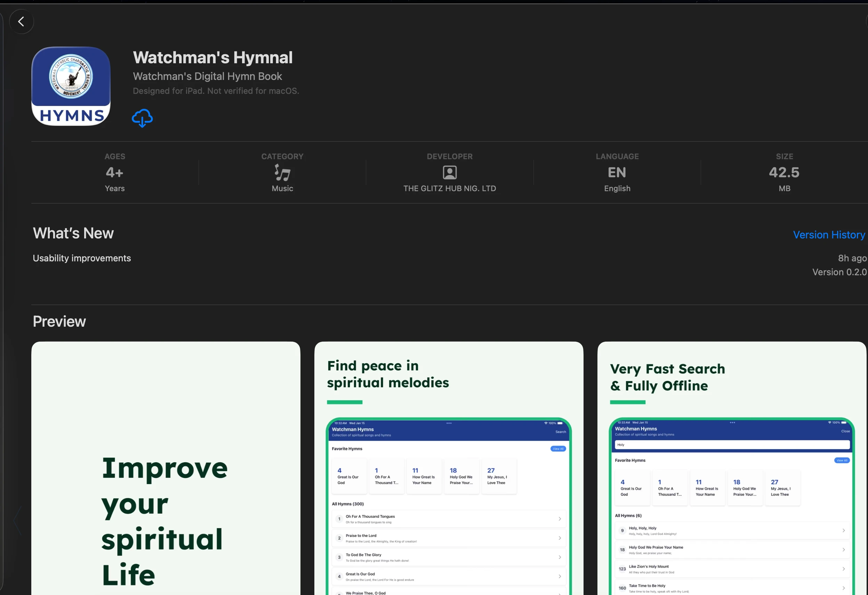Screen dimensions: 868x595
Task: Click the 4+ age rating
Action: coord(115,172)
